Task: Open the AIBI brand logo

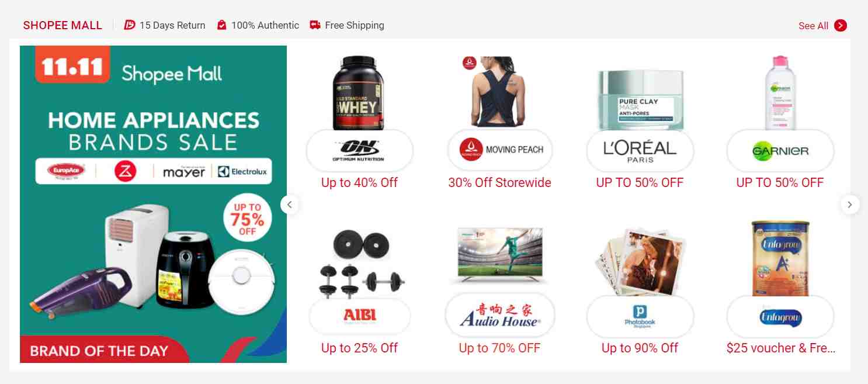Action: pyautogui.click(x=359, y=316)
